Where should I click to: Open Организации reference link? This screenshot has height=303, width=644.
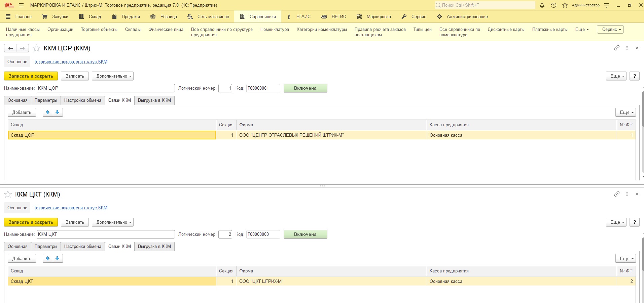pos(60,30)
